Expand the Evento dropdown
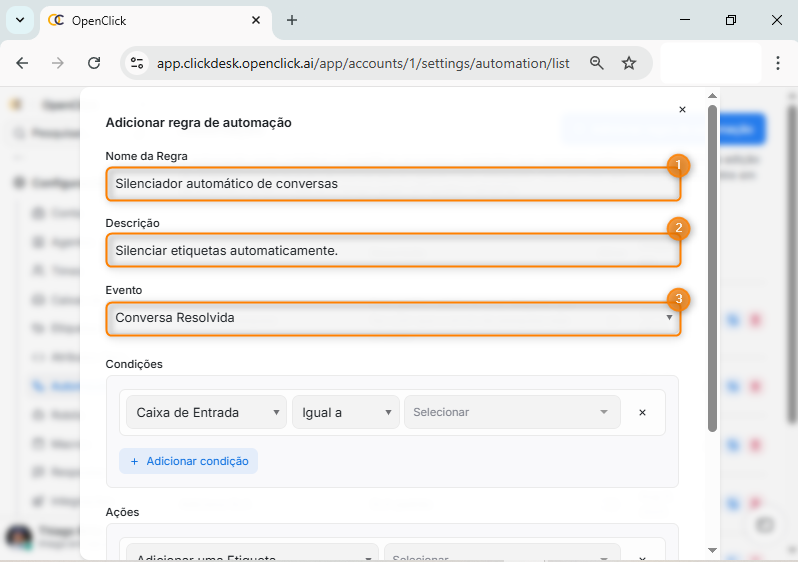The image size is (798, 562). click(x=392, y=318)
